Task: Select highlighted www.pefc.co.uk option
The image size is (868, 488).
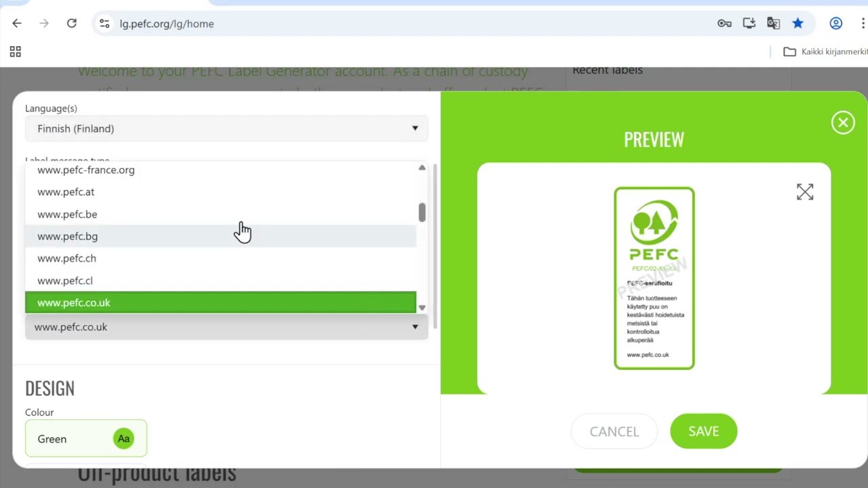Action: click(x=220, y=302)
